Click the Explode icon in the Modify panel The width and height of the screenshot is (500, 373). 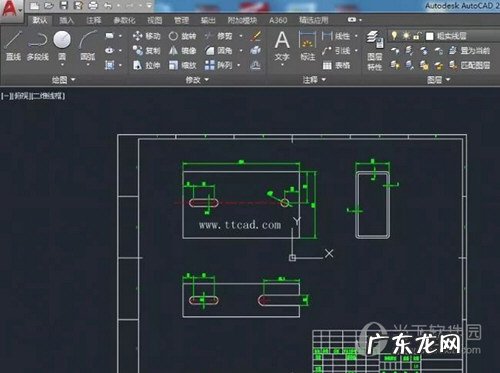tap(256, 50)
